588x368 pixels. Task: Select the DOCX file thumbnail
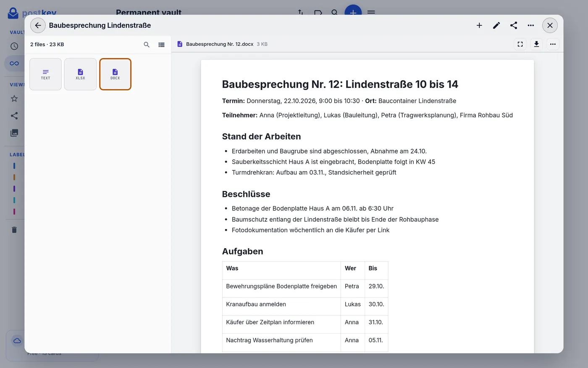point(115,74)
